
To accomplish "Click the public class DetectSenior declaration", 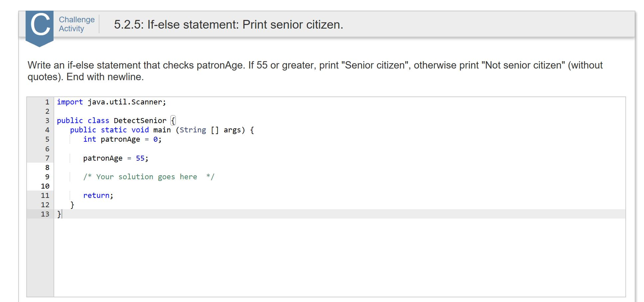I will pos(112,120).
